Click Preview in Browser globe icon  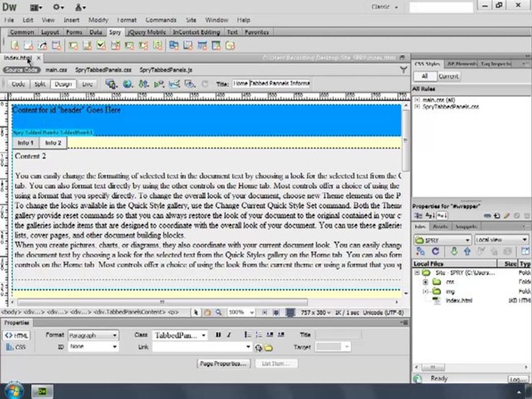[x=127, y=84]
